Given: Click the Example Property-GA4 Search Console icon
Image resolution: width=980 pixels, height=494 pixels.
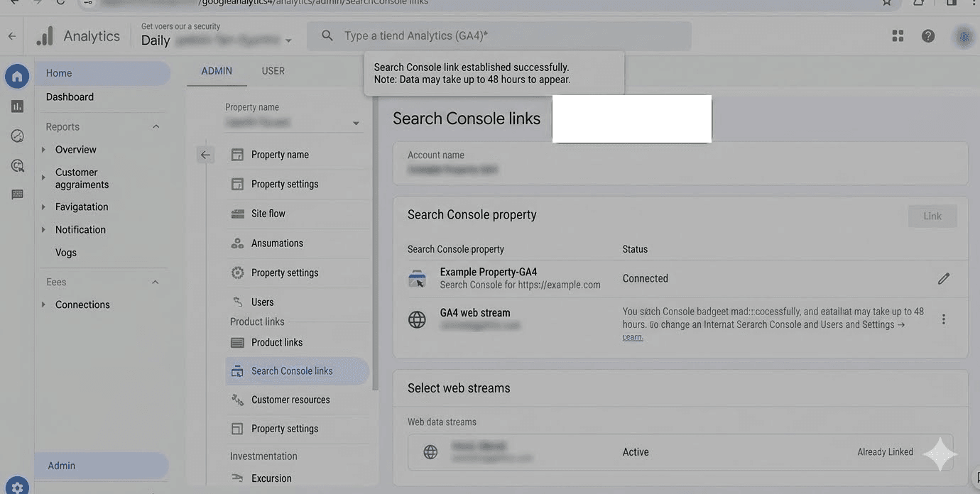Looking at the screenshot, I should coord(417,279).
